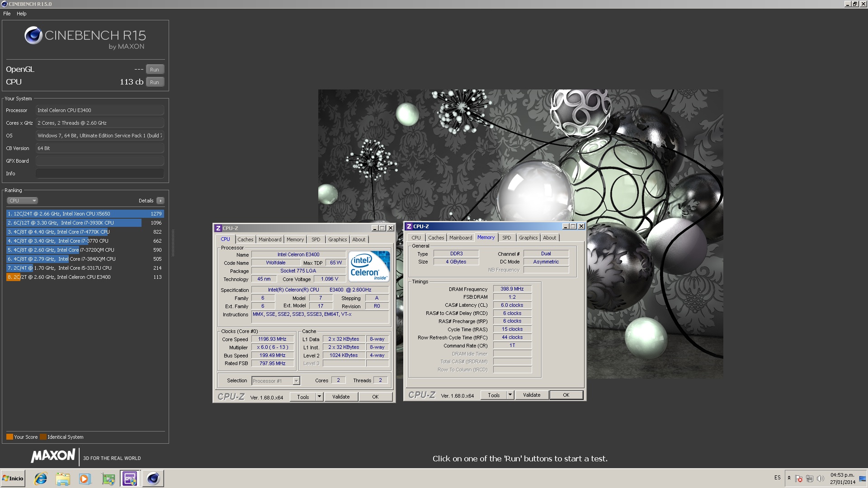This screenshot has height=488, width=868.
Task: Click the ES language indicator
Action: (777, 478)
